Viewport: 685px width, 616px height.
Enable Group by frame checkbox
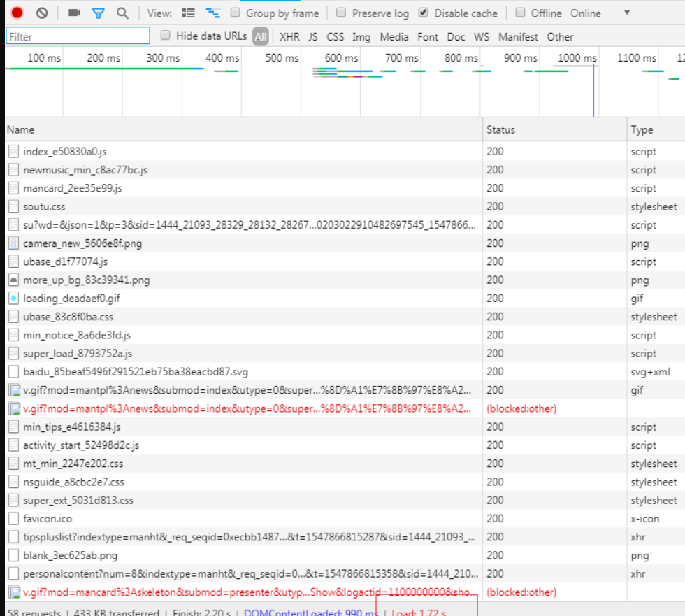[x=236, y=13]
